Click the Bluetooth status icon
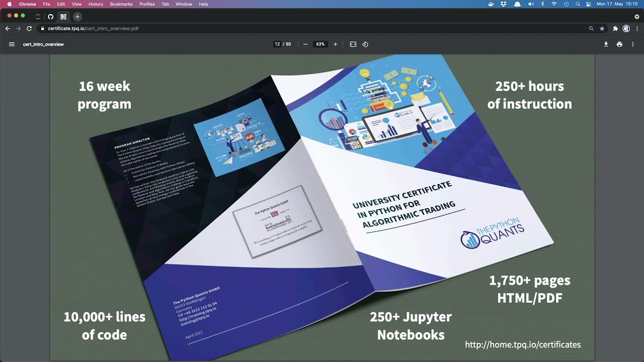The image size is (644, 362). (x=543, y=4)
